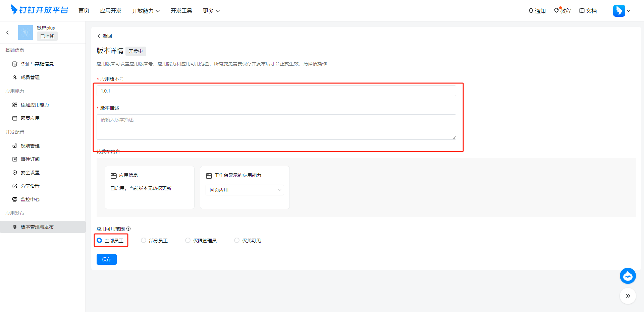Image resolution: width=644 pixels, height=312 pixels.
Task: Click 应用信息 card icon
Action: pyautogui.click(x=114, y=176)
